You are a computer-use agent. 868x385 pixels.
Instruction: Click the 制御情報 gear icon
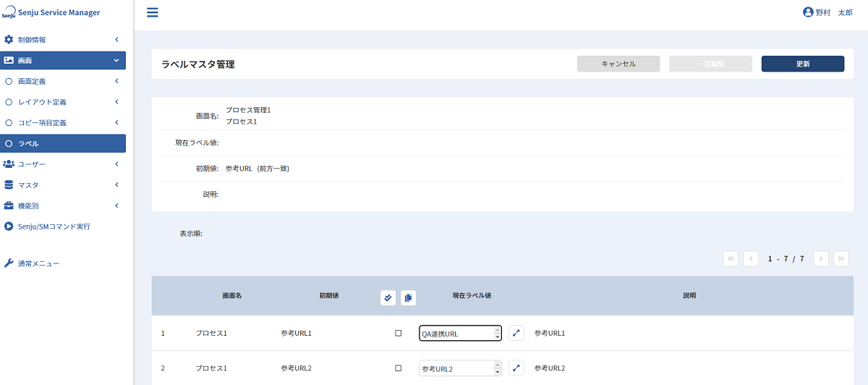click(9, 39)
